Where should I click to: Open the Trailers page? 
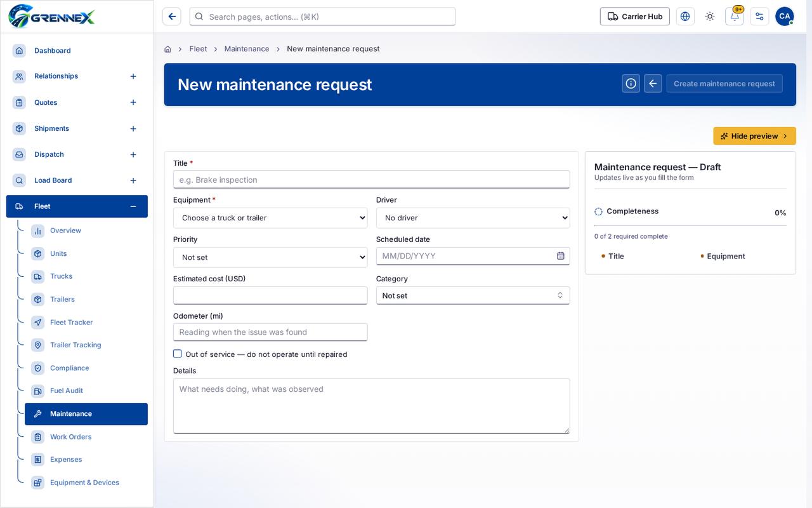tap(86, 299)
